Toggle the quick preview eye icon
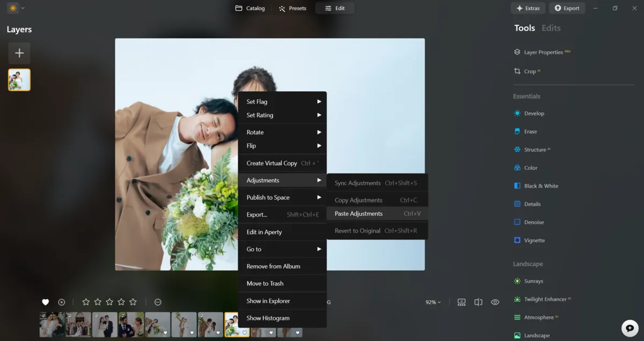The width and height of the screenshot is (644, 341). click(495, 302)
